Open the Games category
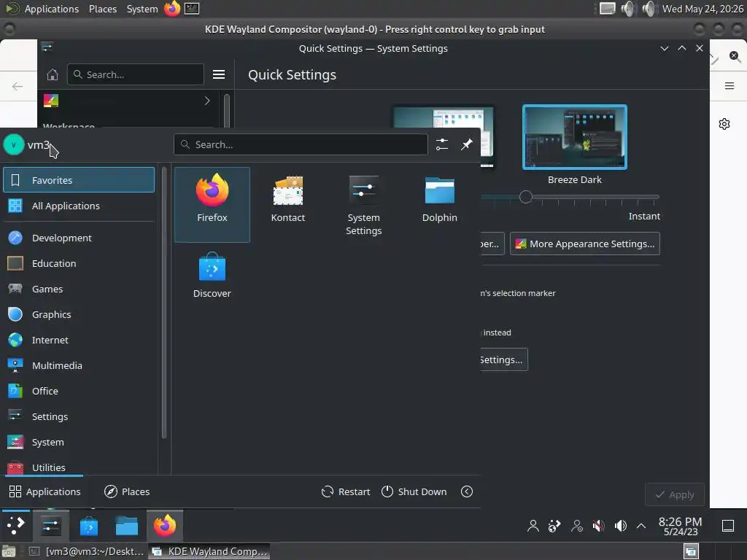The width and height of the screenshot is (747, 560). coord(79,289)
